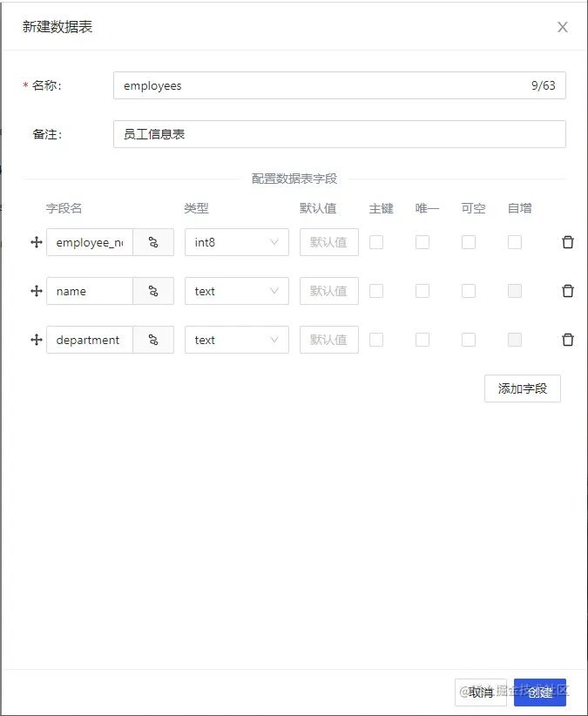Click drag handle icon of employee_no row
The height and width of the screenshot is (716, 588).
(37, 242)
